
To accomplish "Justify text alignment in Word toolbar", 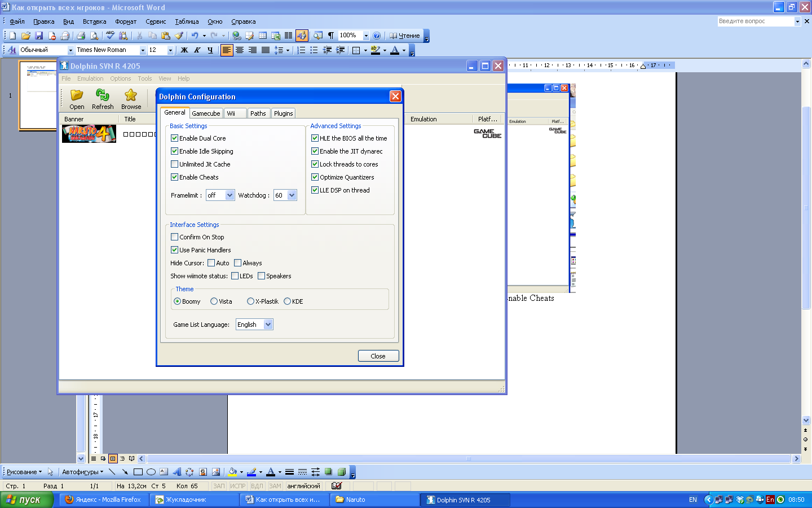I will [x=265, y=50].
